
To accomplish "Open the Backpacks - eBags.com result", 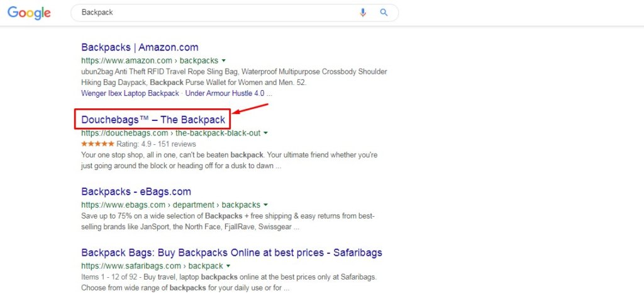I will [x=136, y=191].
